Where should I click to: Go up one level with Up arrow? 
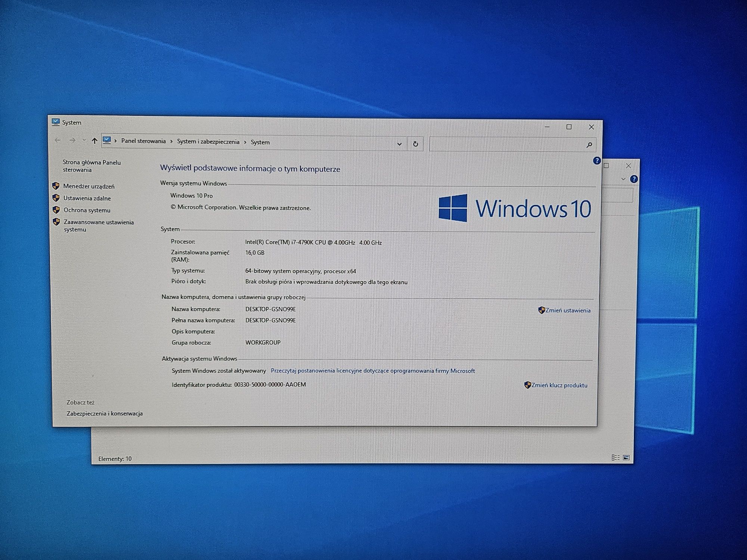pyautogui.click(x=94, y=141)
